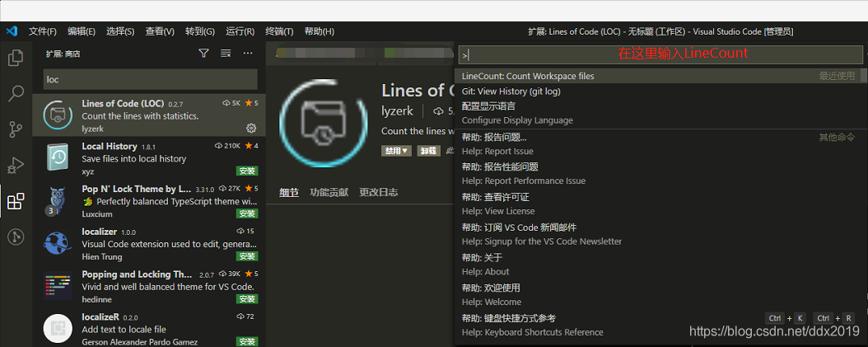Select 帮助: 查看许可证 command
The width and height of the screenshot is (868, 347).
660,204
